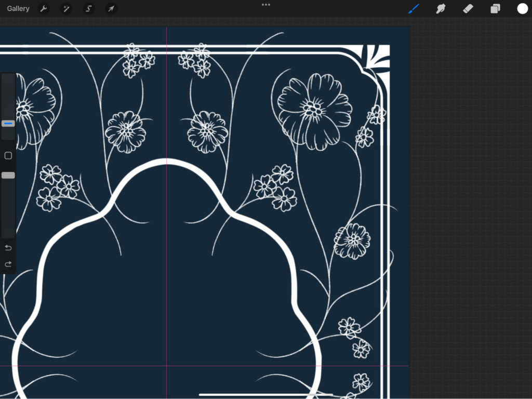The image size is (532, 399).
Task: Click the brush opacity slider handle
Action: (x=8, y=176)
